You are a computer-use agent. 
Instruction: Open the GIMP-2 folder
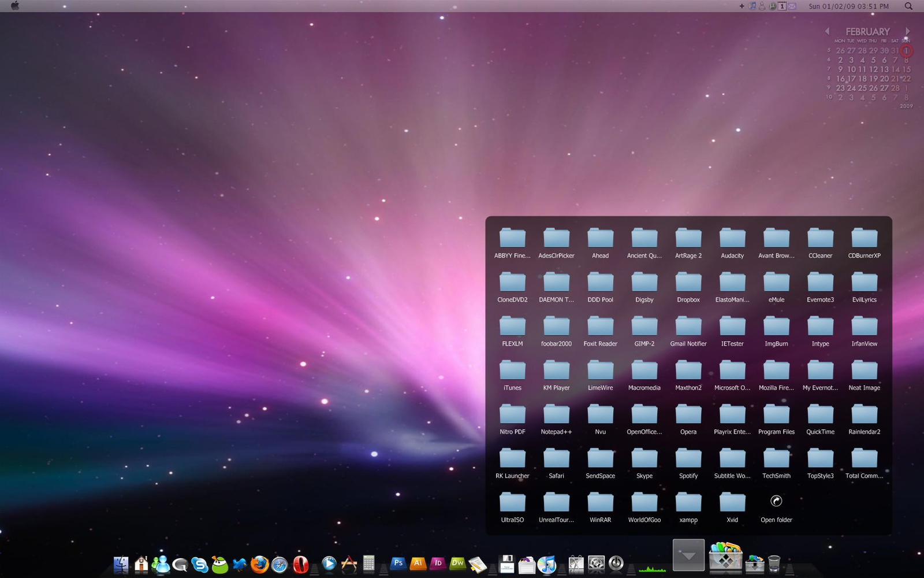click(644, 331)
